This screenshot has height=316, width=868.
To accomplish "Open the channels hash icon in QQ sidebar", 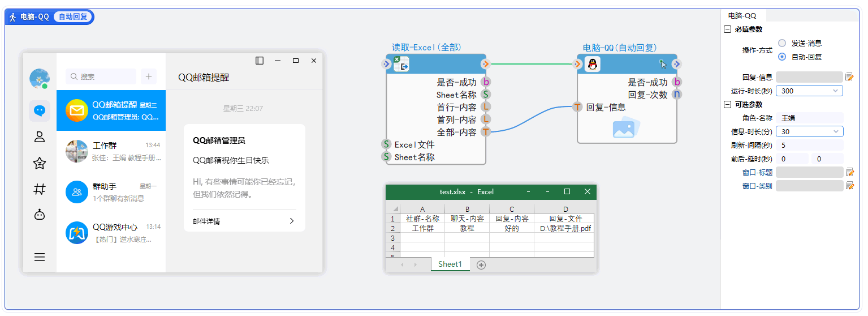I will tap(40, 189).
